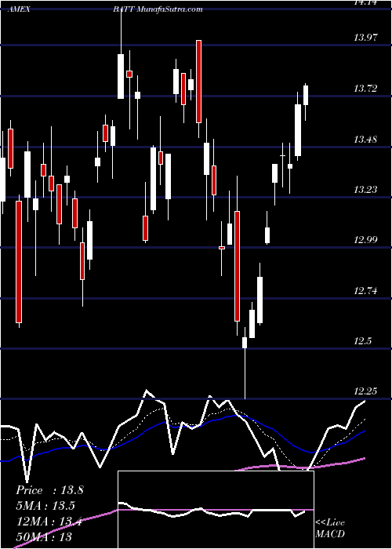Viewport: 392px width, 549px height.
Task: Click the 12.99 price axis label
Action: click(x=365, y=240)
